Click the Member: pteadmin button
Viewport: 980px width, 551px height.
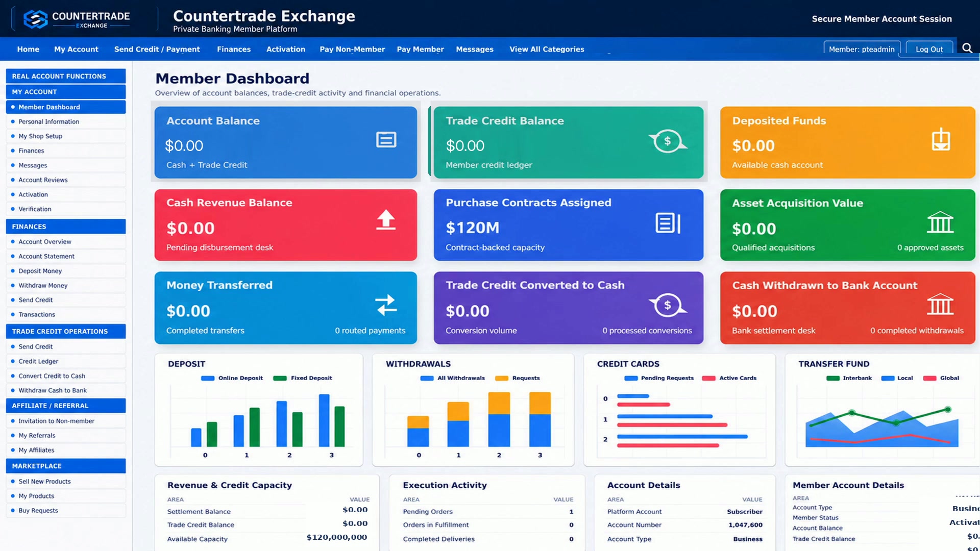tap(862, 49)
